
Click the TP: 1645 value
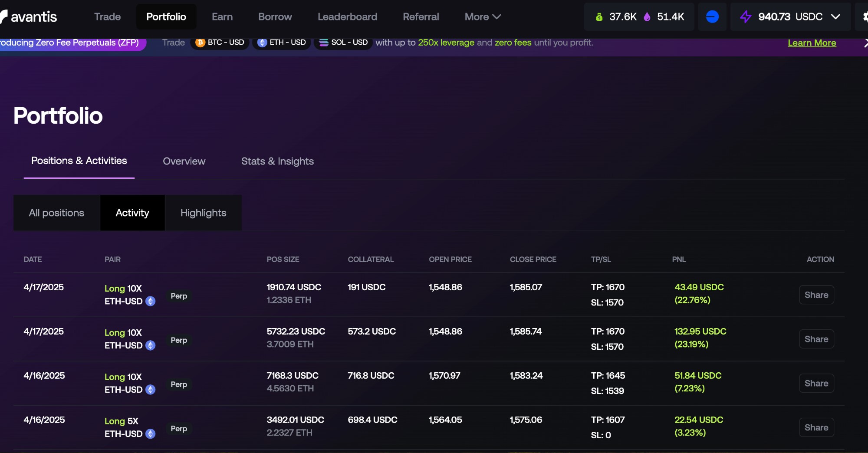pos(608,376)
